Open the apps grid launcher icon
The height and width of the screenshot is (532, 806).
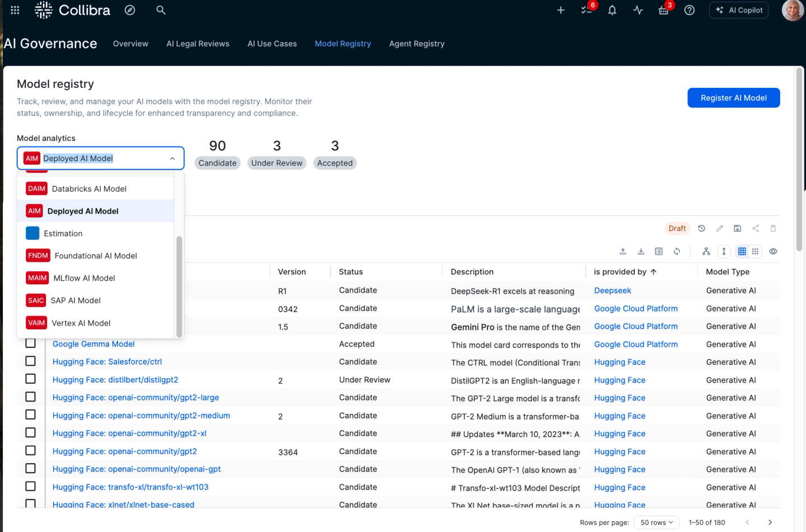(x=15, y=10)
